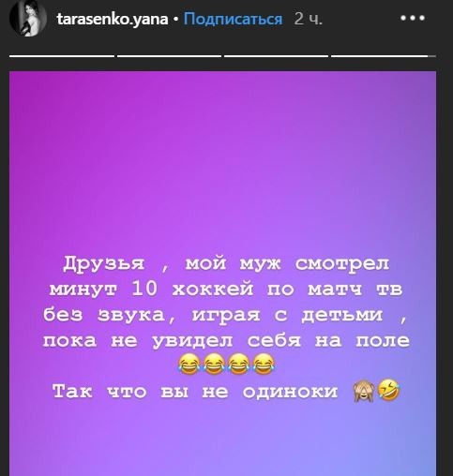
Task: Tap the third crying-laughing emoji
Action: pyautogui.click(x=239, y=364)
